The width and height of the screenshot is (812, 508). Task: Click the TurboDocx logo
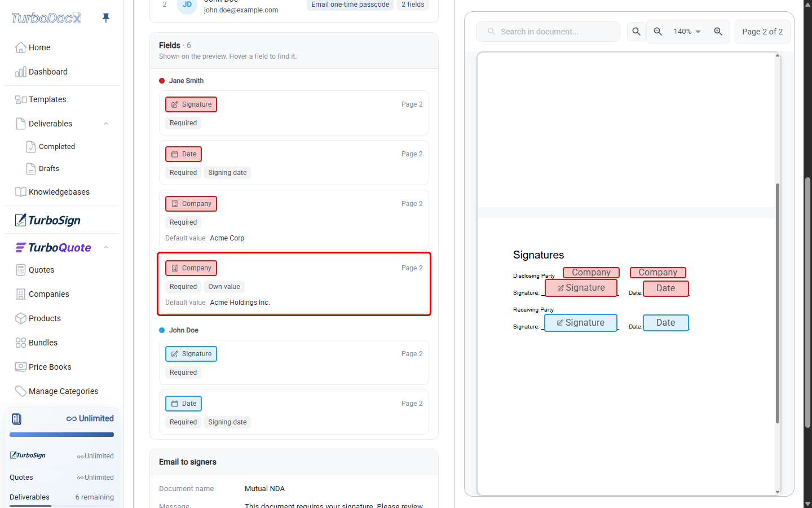[x=46, y=18]
